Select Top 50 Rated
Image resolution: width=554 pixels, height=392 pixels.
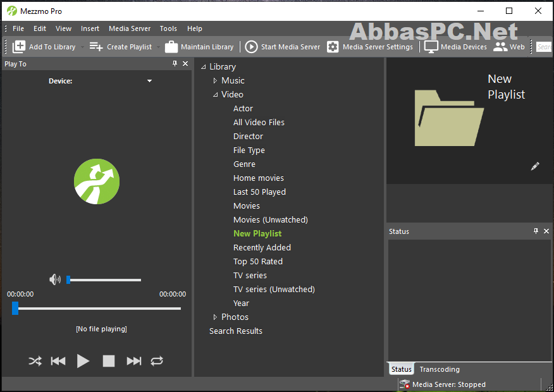point(258,261)
